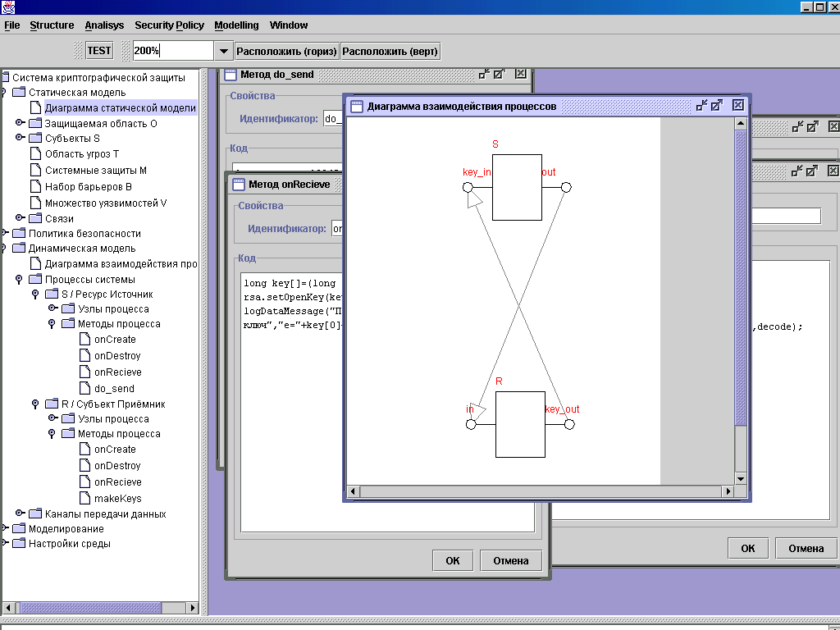
Task: Select onRecieve under S / Ресурс Источник
Action: [x=118, y=372]
